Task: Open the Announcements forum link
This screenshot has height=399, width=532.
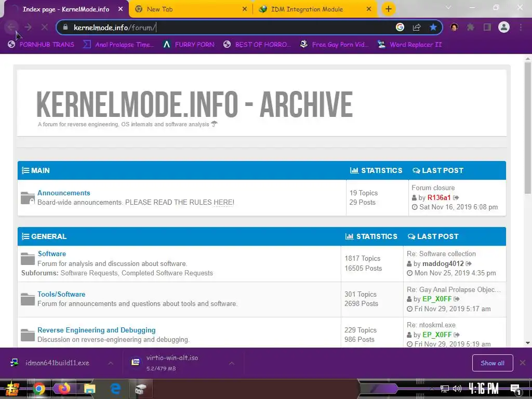Action: click(64, 193)
